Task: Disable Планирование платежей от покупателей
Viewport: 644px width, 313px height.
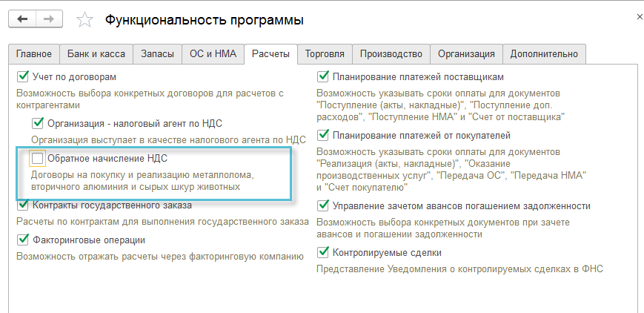Action: pyautogui.click(x=322, y=135)
